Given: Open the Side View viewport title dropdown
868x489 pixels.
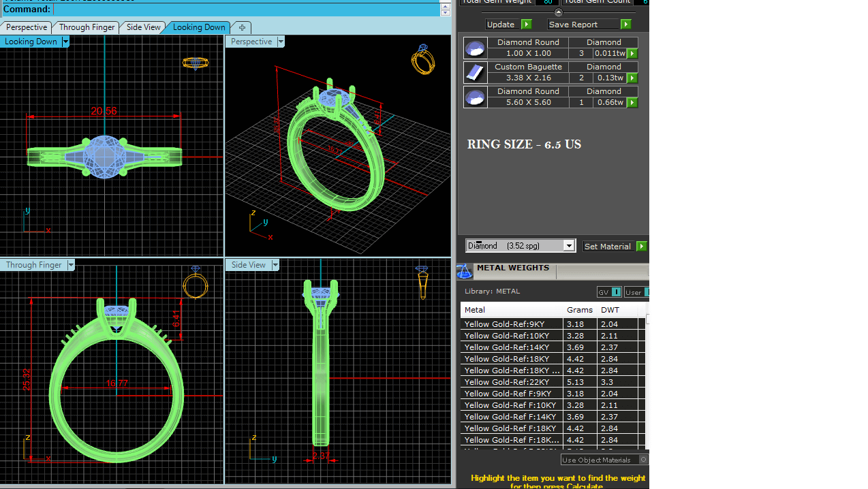Looking at the screenshot, I should (x=275, y=265).
